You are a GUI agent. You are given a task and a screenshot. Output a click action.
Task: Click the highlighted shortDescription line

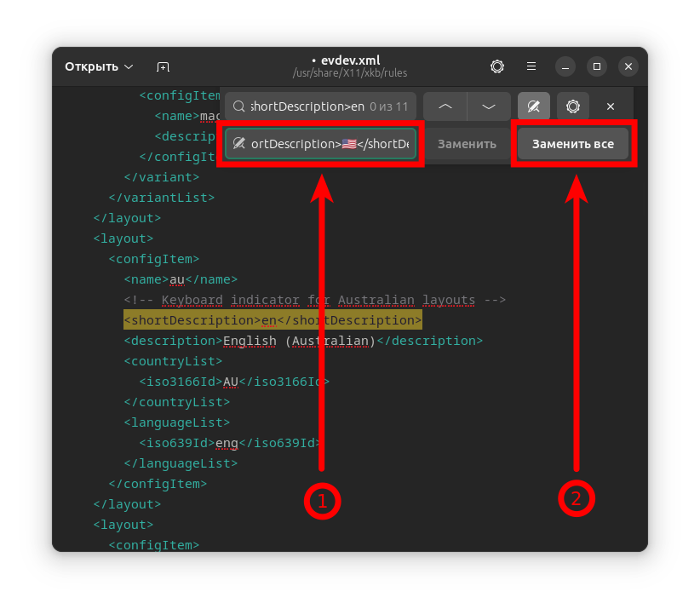(x=273, y=320)
